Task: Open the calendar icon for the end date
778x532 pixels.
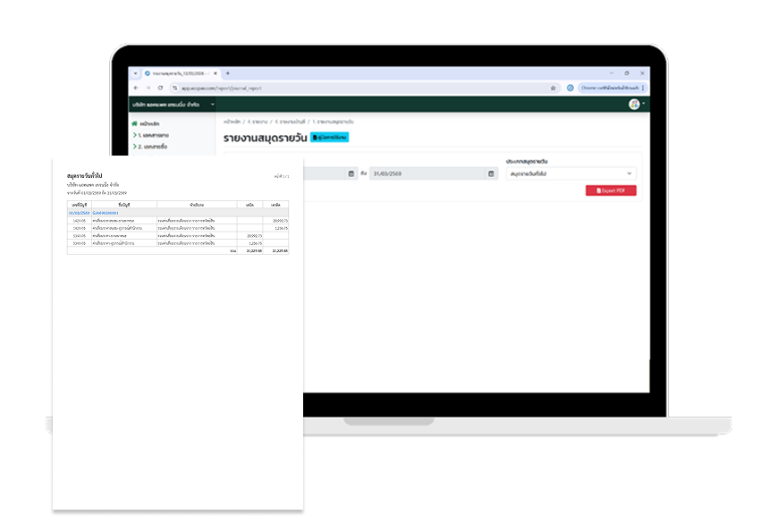Action: 491,173
